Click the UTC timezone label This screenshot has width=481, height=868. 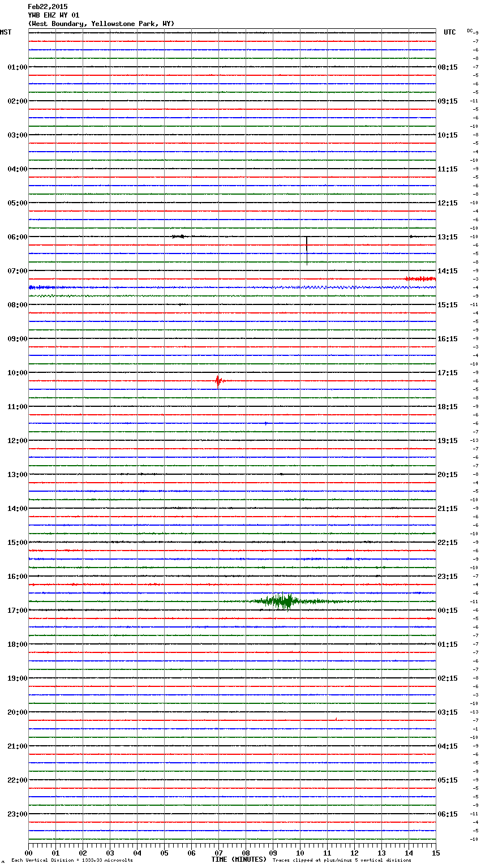(x=450, y=32)
